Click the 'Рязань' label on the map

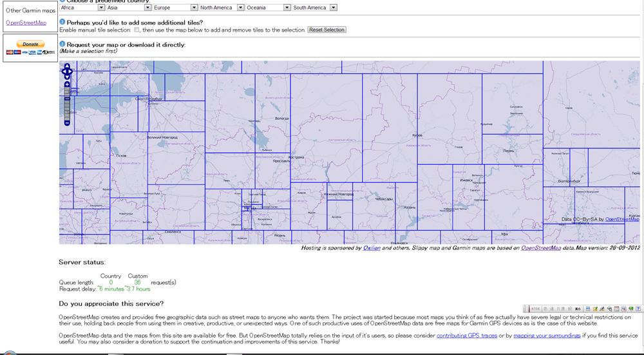(x=279, y=235)
